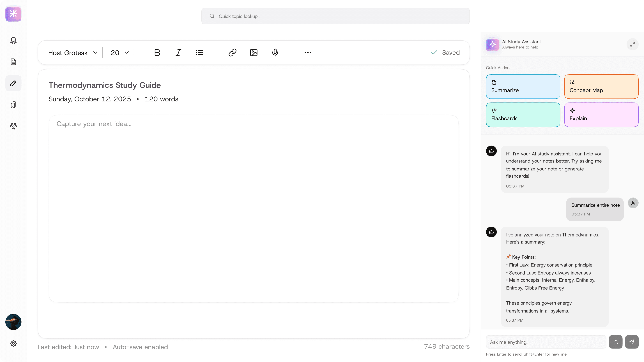Insert a link using the chain icon

click(232, 52)
